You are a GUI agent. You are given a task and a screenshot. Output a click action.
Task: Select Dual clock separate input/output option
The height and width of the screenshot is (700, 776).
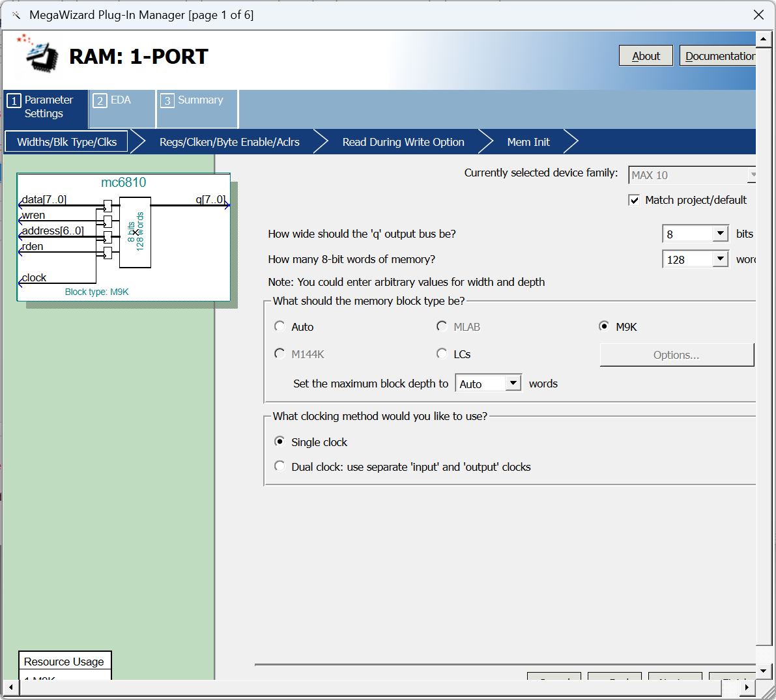(x=280, y=467)
